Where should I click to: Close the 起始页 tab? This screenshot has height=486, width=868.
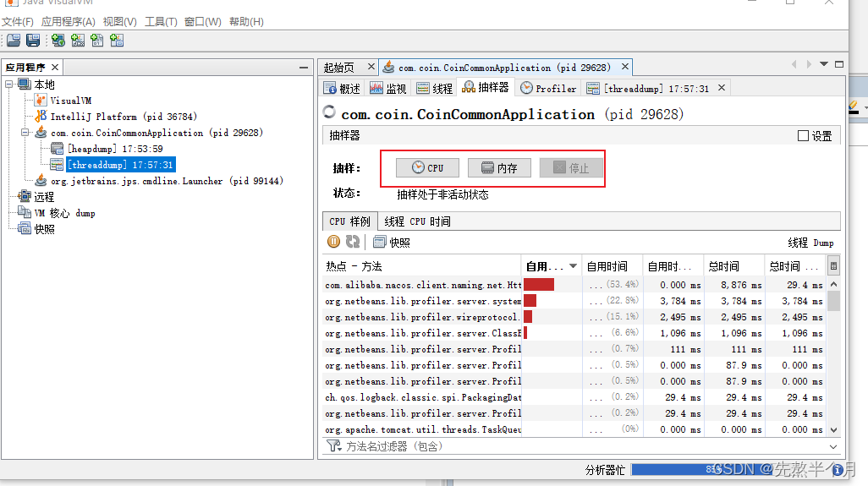click(x=371, y=66)
